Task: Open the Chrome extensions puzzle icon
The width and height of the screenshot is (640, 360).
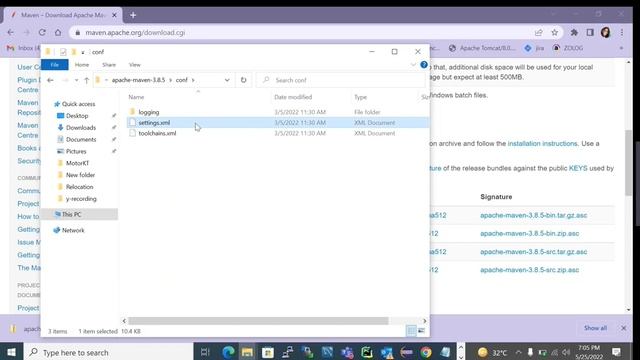Action: coord(574,32)
